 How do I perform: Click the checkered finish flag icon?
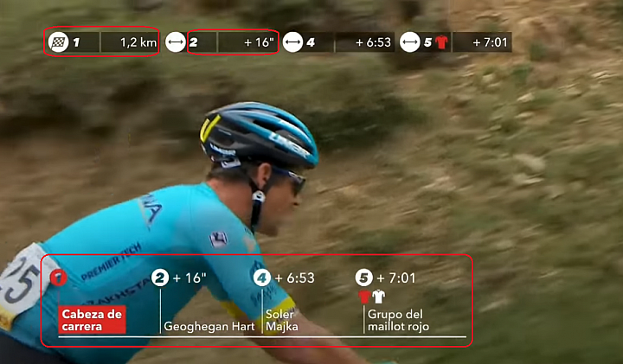point(59,42)
